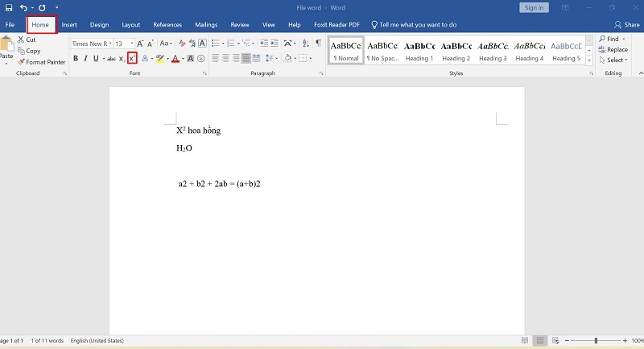This screenshot has width=644, height=349.
Task: Apply strikethrough formatting
Action: pos(111,59)
